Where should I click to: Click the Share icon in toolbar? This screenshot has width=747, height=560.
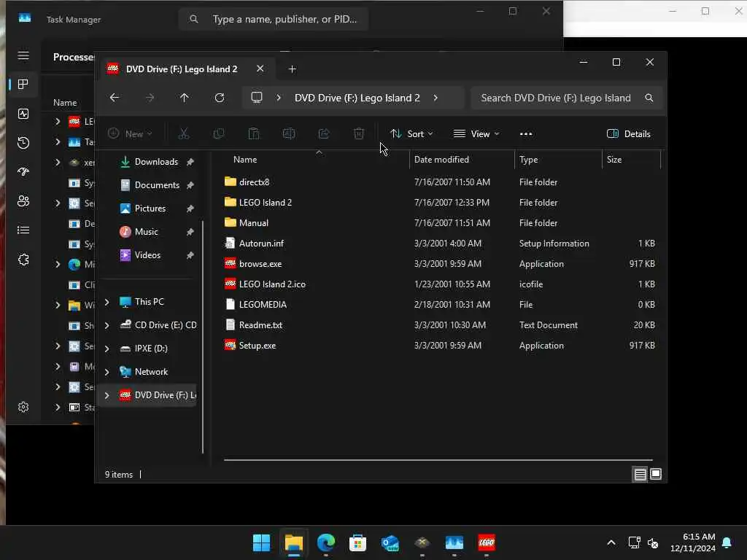pyautogui.click(x=324, y=134)
